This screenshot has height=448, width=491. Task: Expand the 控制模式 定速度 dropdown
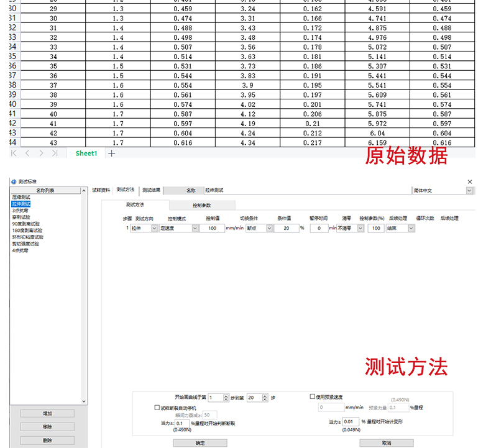point(195,229)
